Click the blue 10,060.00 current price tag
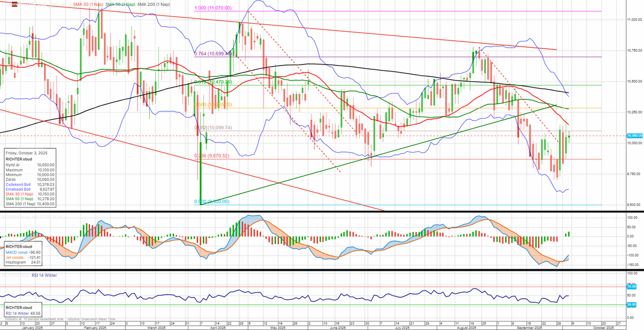Screen dimensions: 644x330 coord(635,136)
